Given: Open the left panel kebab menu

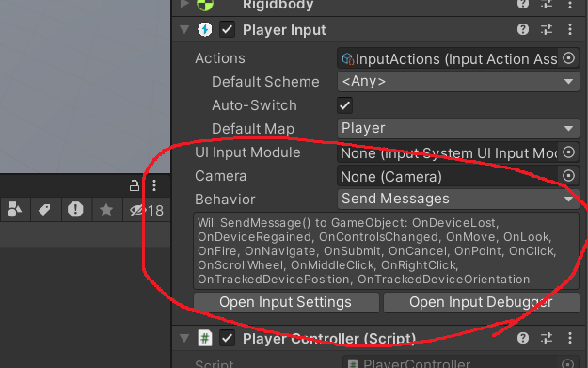Looking at the screenshot, I should pos(154,185).
